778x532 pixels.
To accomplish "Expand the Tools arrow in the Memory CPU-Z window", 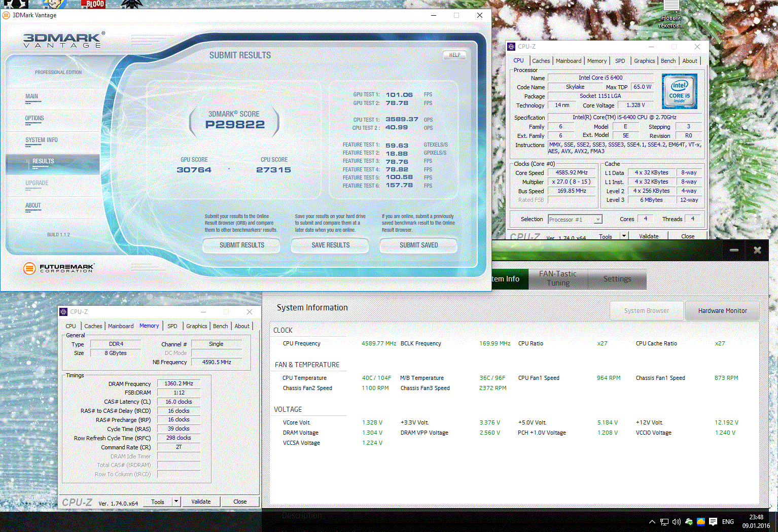I will (176, 502).
